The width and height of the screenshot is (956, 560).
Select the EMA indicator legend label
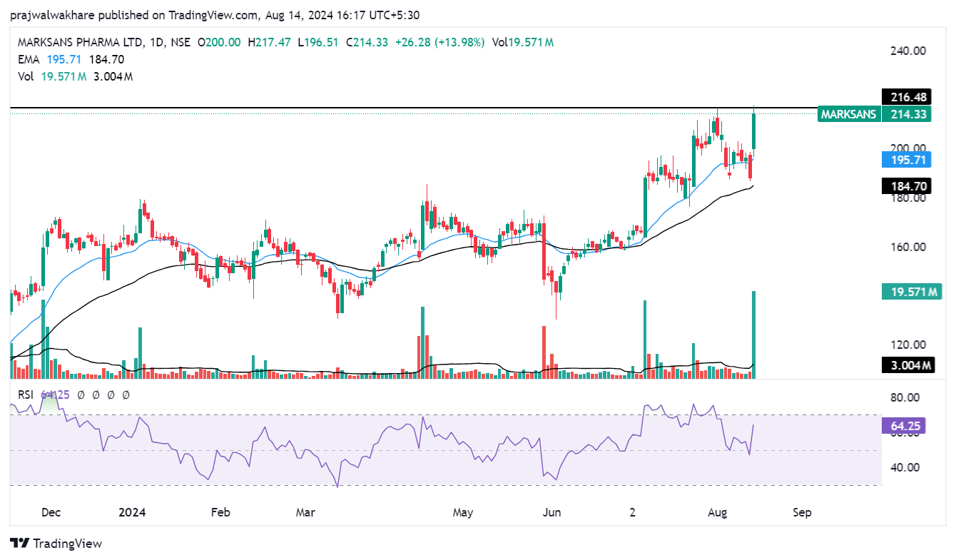click(x=29, y=59)
